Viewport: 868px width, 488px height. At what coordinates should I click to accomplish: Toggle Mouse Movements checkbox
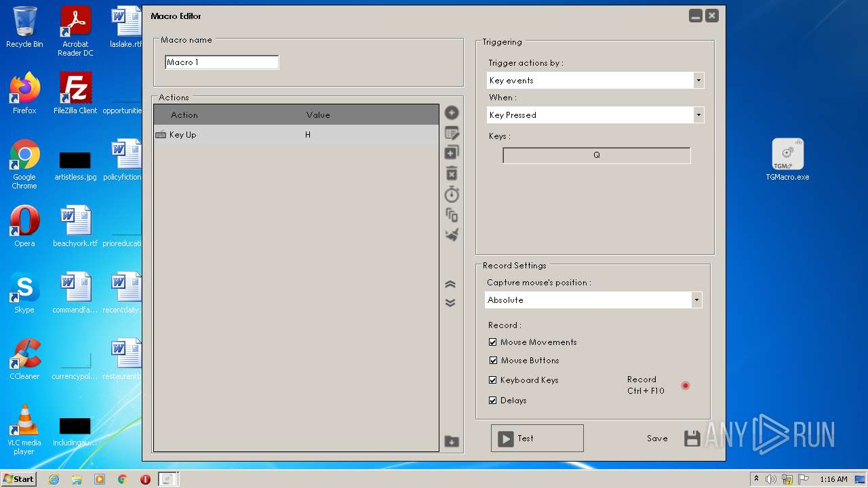point(493,342)
